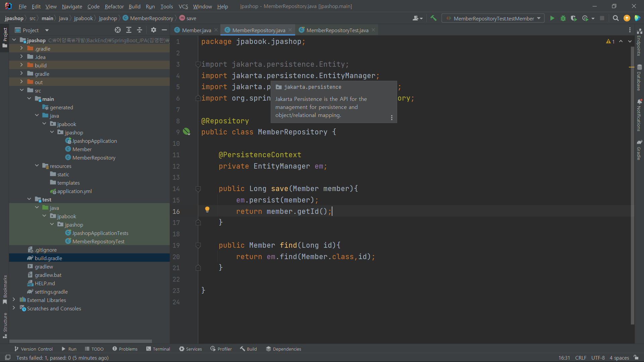Collapse the resources folder
Image resolution: width=644 pixels, height=362 pixels.
pyautogui.click(x=37, y=166)
